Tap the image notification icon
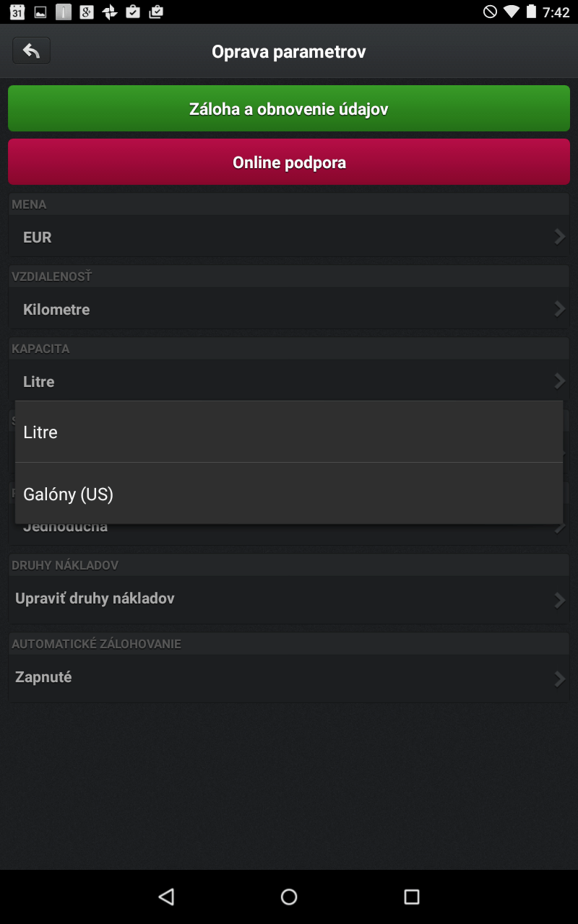578x924 pixels. coord(40,12)
